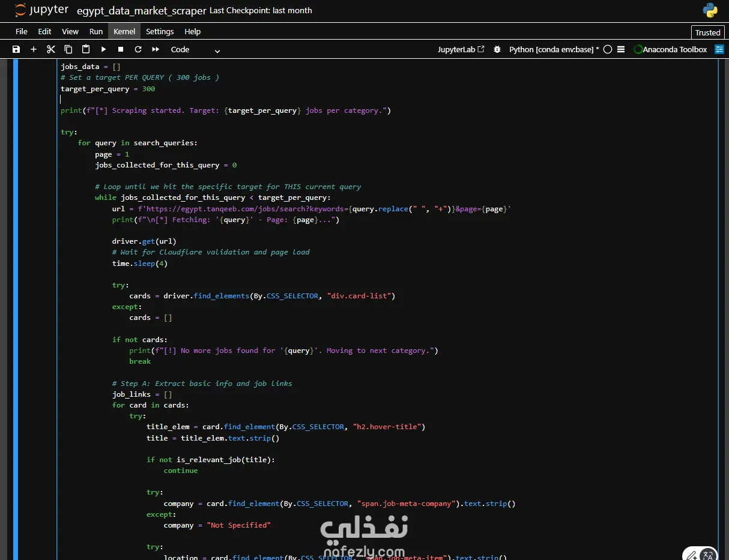Click the for query in search_queries line

pyautogui.click(x=138, y=143)
